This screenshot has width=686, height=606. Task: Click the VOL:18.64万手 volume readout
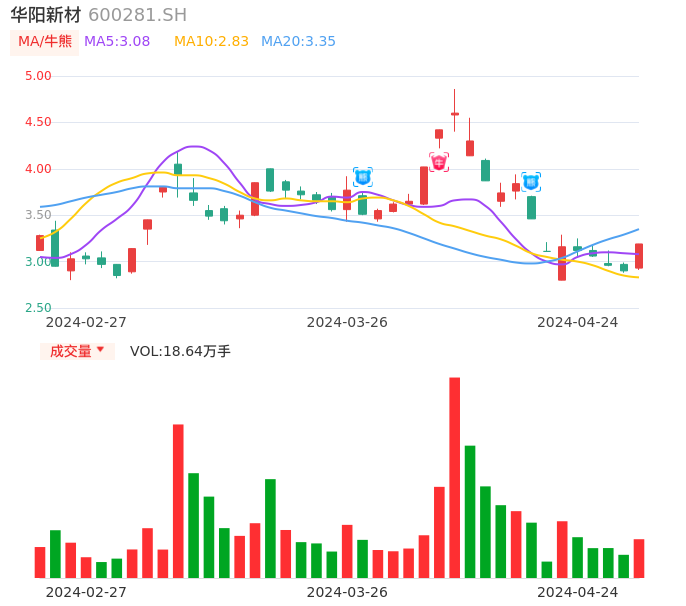coord(180,351)
